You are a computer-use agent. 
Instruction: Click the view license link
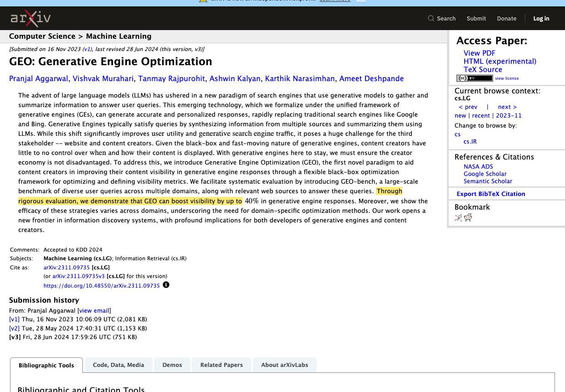[x=507, y=78]
